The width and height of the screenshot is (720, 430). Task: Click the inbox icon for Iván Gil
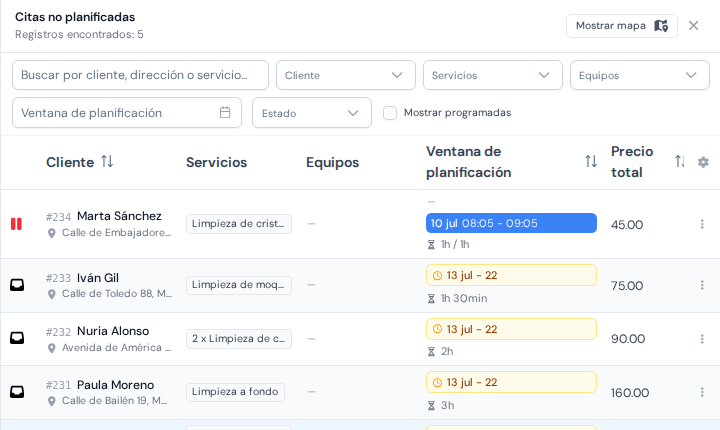17,285
